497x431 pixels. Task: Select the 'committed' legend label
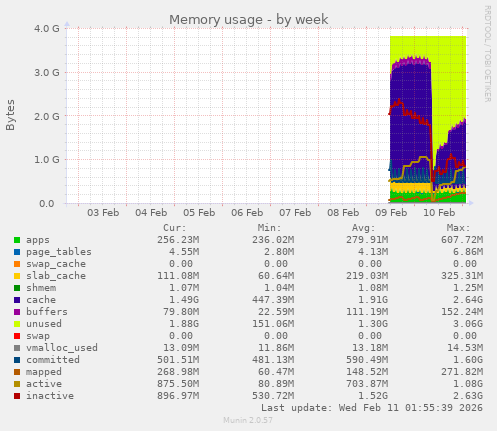53,360
